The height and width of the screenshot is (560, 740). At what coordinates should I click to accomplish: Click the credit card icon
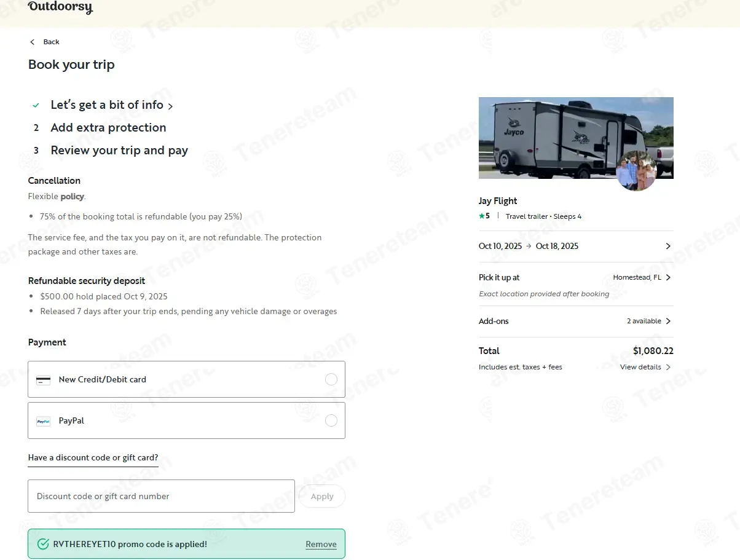[x=43, y=380]
